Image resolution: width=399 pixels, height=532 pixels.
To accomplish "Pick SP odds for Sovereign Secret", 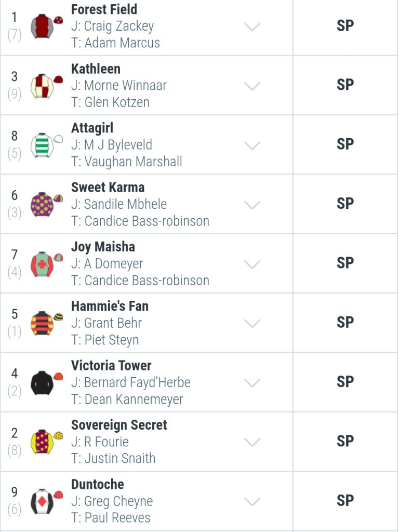I will pyautogui.click(x=345, y=441).
